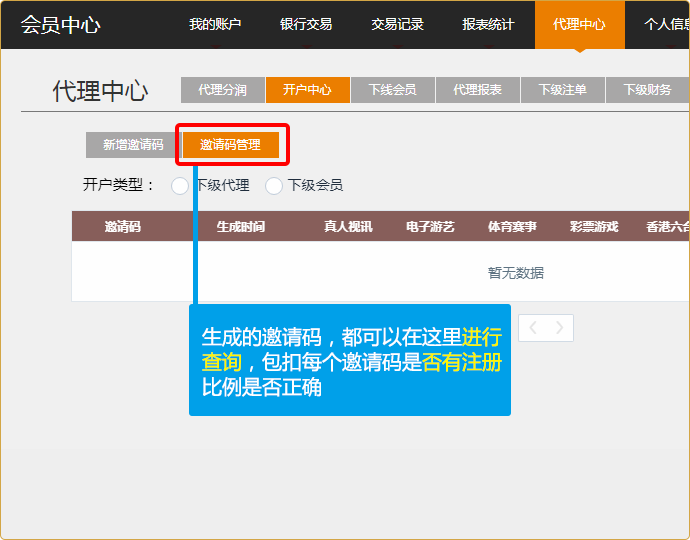The width and height of the screenshot is (690, 540).
Task: Click the 体育赛事 column header
Action: [512, 227]
